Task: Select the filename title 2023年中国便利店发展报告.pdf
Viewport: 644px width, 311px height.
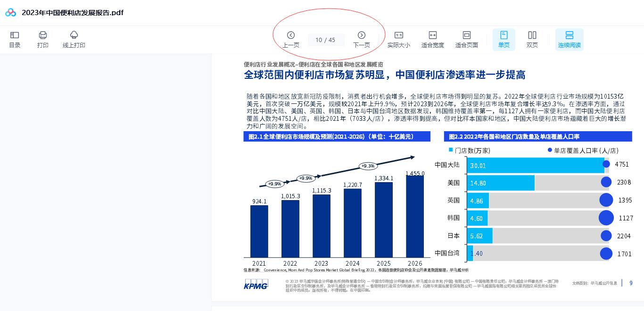Action: coord(73,12)
